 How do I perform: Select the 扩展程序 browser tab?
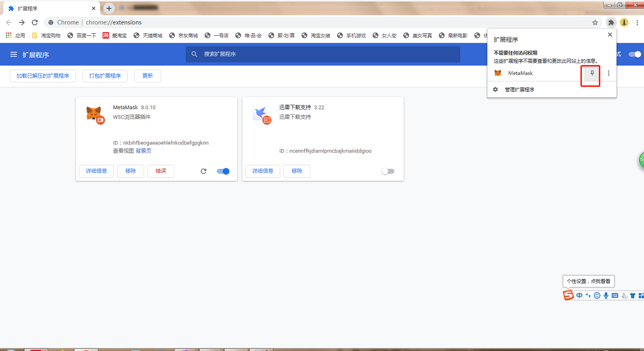click(52, 8)
